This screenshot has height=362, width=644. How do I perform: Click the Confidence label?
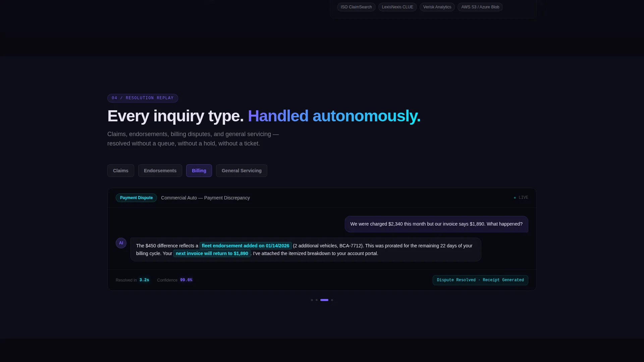(167, 280)
